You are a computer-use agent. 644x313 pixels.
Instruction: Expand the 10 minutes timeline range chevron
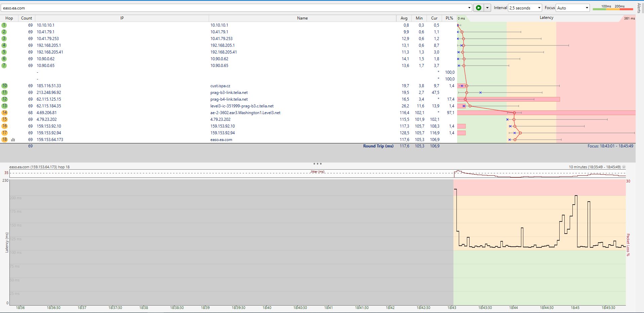tap(624, 167)
